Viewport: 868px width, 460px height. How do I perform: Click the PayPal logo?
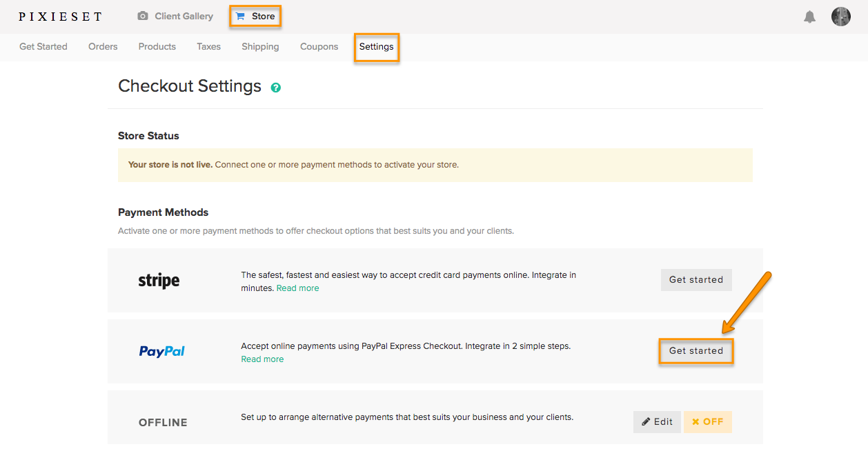[162, 351]
